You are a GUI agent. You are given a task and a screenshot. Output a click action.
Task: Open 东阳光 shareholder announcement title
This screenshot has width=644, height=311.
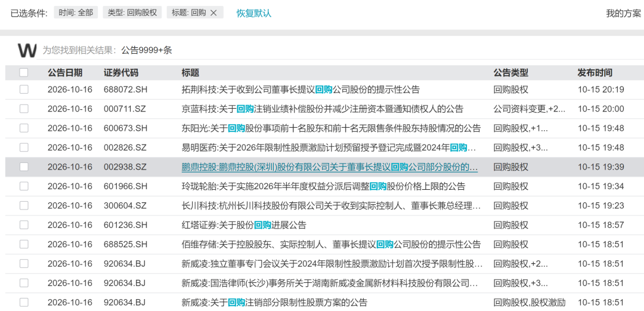click(x=331, y=128)
